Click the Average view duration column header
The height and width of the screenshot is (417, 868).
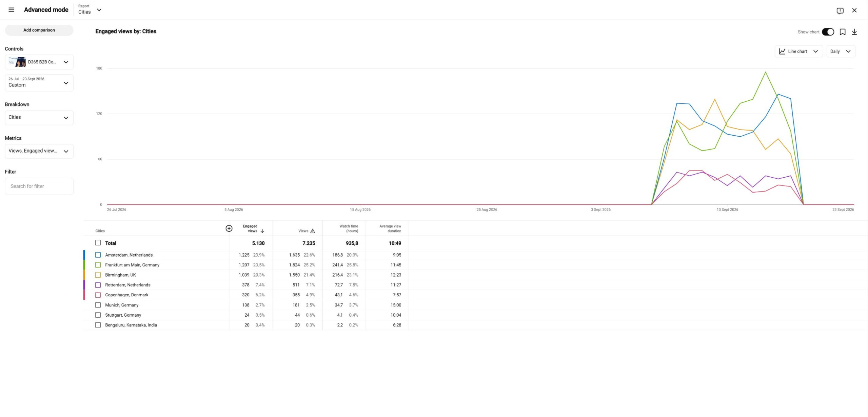(x=390, y=229)
